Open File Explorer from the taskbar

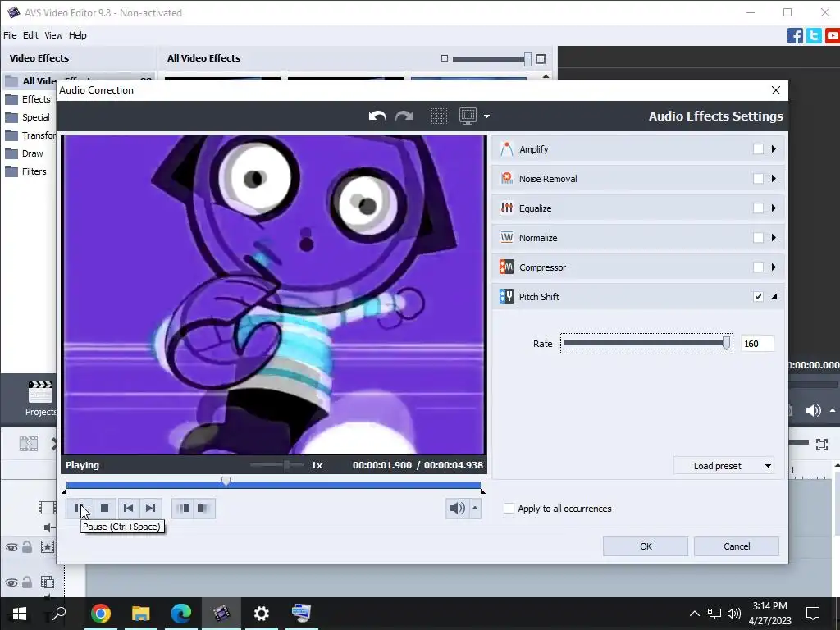(140, 614)
